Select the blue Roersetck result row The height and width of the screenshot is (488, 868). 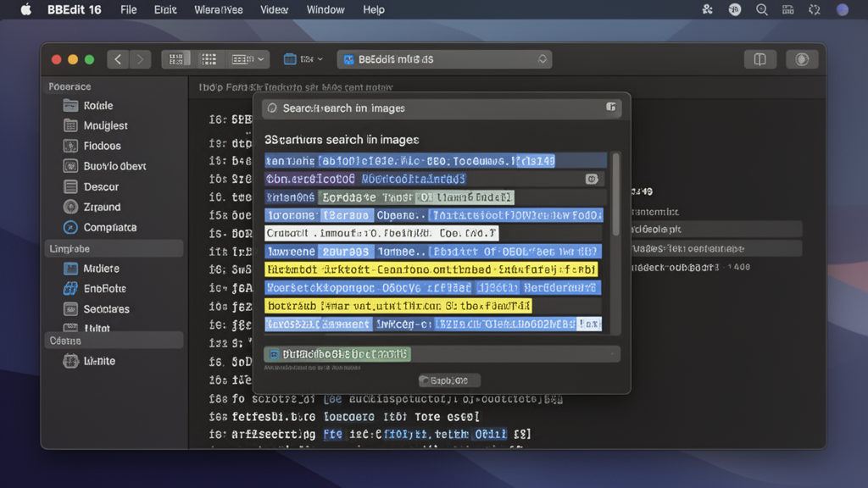click(x=433, y=288)
